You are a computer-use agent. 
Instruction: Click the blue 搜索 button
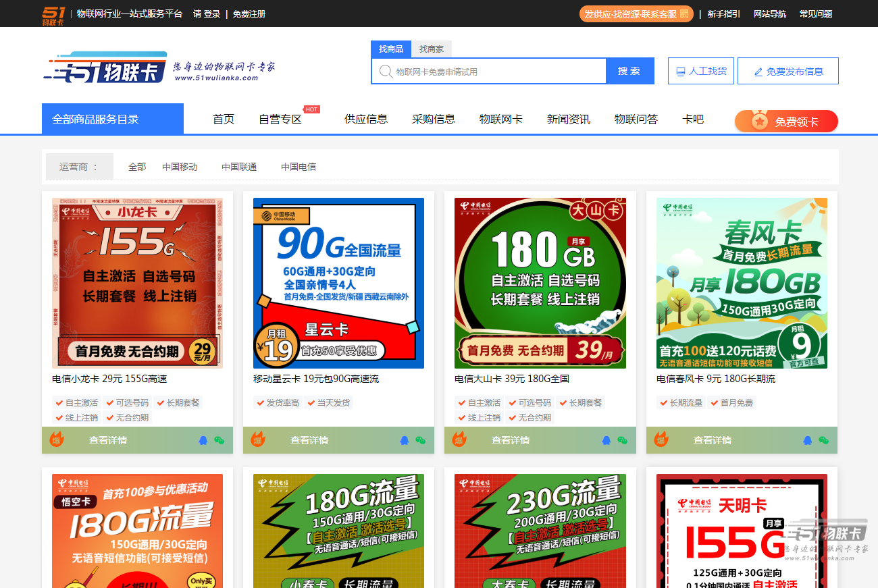pos(630,71)
